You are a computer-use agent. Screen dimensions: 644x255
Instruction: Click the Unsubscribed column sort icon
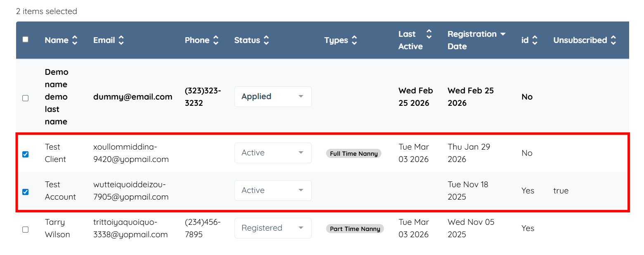point(613,40)
